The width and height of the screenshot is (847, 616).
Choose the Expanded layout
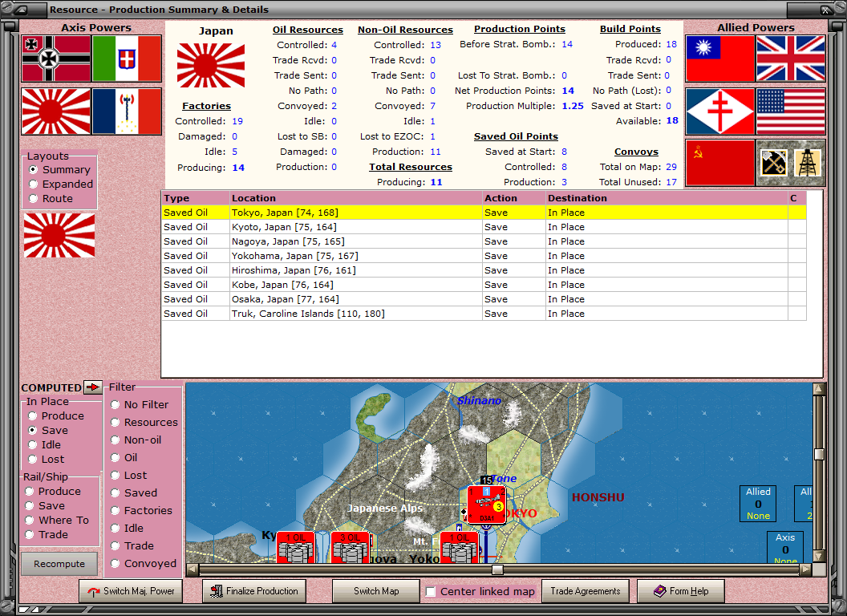(61, 184)
